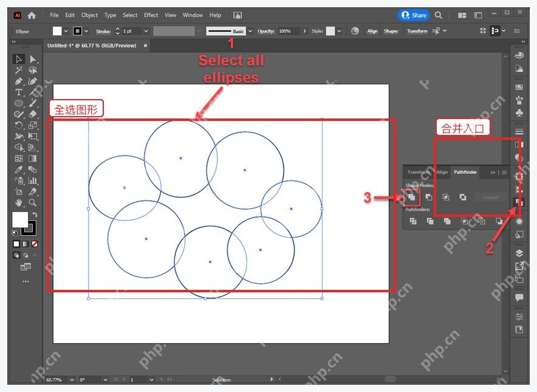Select the Gradient tool
Screen dimensions: 537x392
[x=33, y=158]
